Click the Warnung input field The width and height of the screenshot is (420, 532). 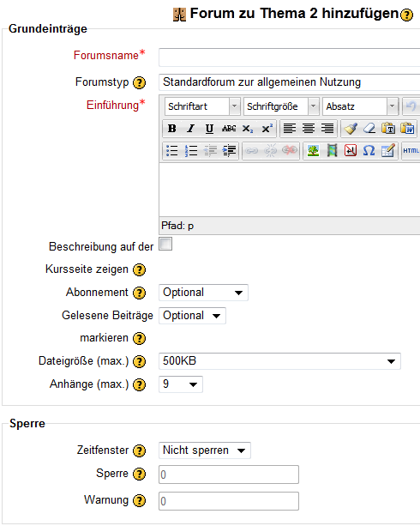229,501
